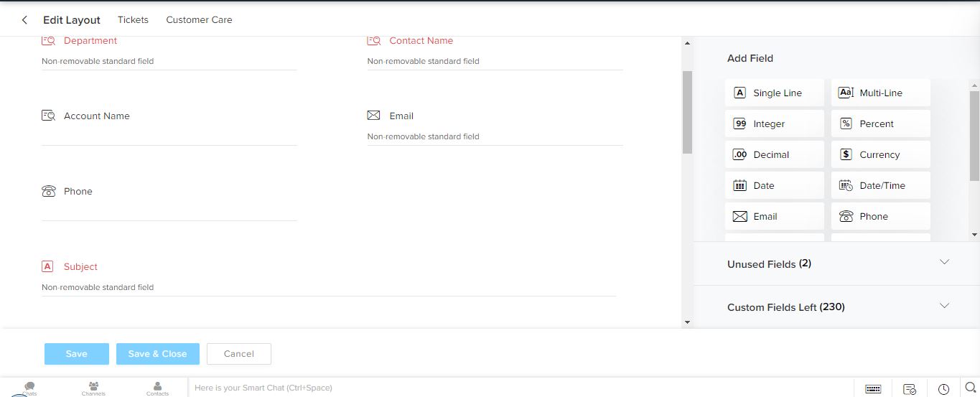The height and width of the screenshot is (397, 980).
Task: Open the Customer Care tab
Action: click(x=199, y=20)
